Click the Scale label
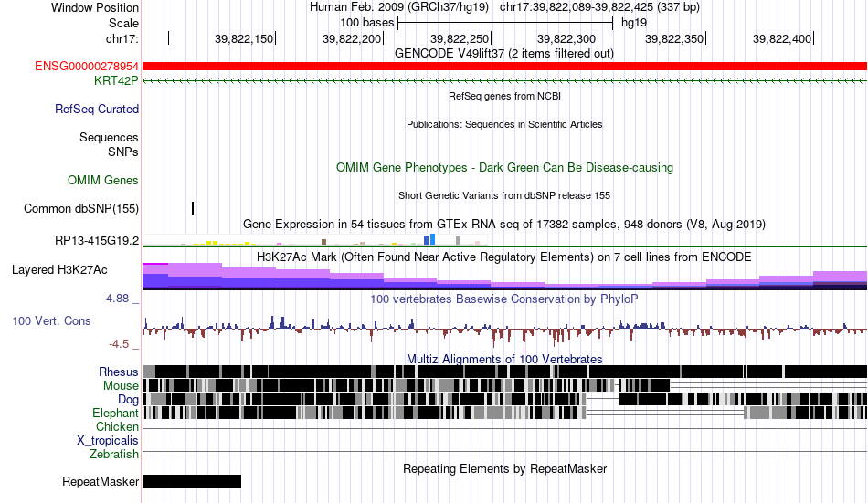Screen dimensions: 868x503 point(123,23)
